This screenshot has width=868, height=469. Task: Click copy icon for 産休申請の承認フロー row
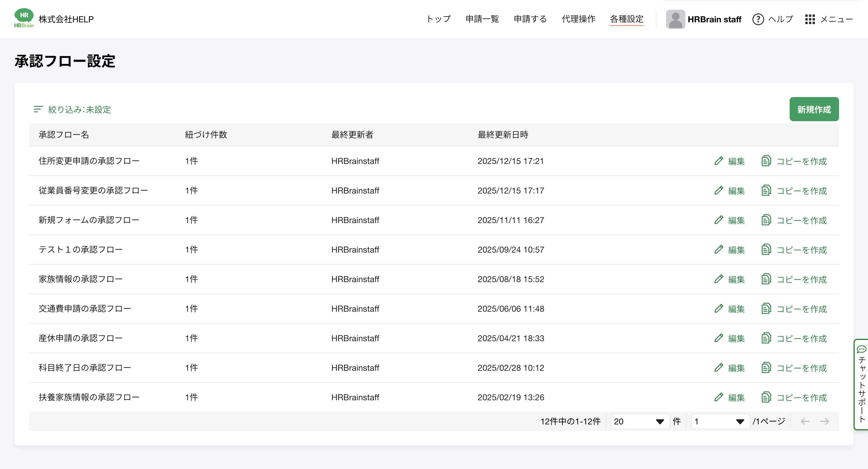tap(766, 338)
